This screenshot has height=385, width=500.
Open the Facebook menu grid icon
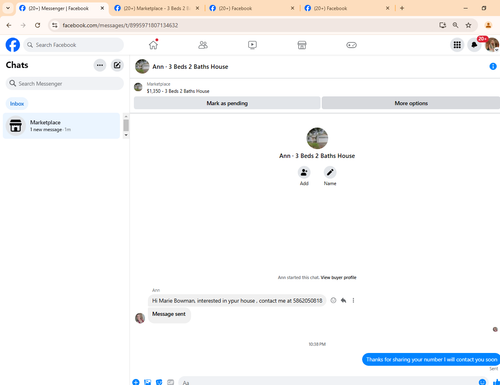point(457,45)
